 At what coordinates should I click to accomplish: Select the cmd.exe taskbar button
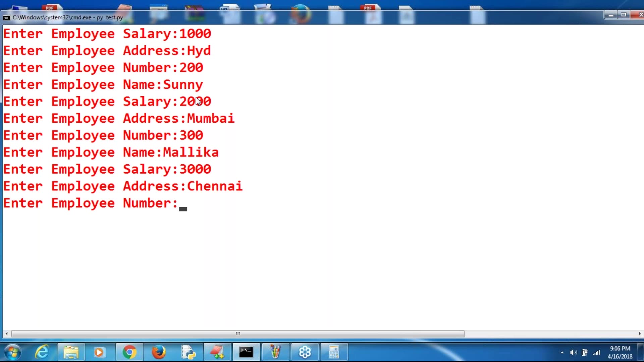click(x=246, y=352)
